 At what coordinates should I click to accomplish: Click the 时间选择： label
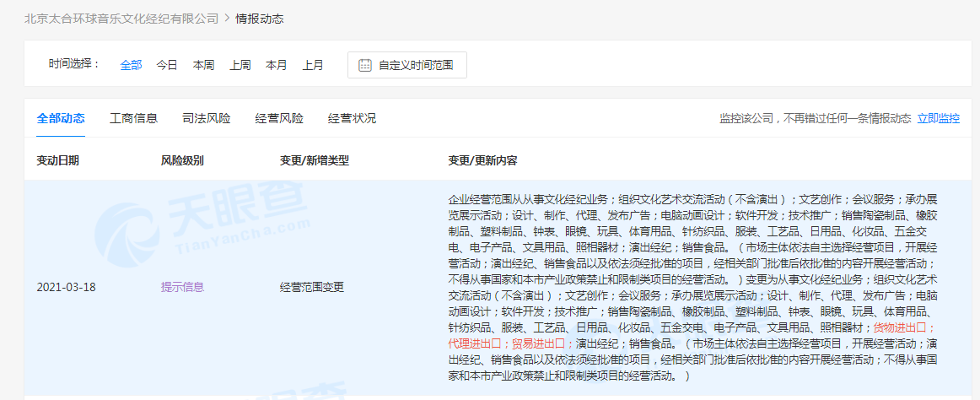click(73, 64)
